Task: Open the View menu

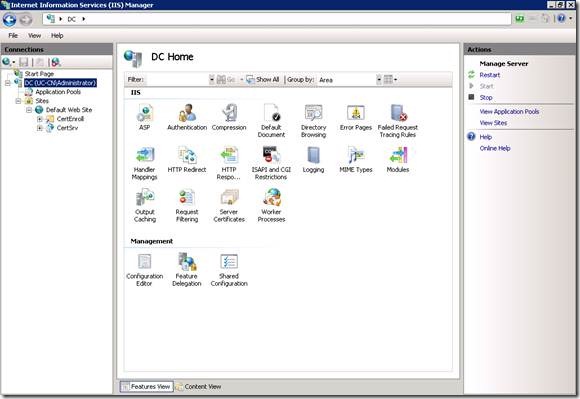Action: [x=34, y=35]
